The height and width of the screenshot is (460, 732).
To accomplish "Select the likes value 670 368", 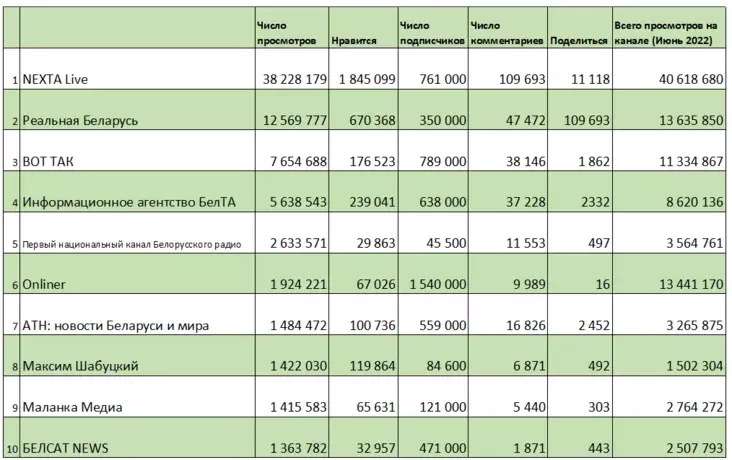I will pos(367,120).
